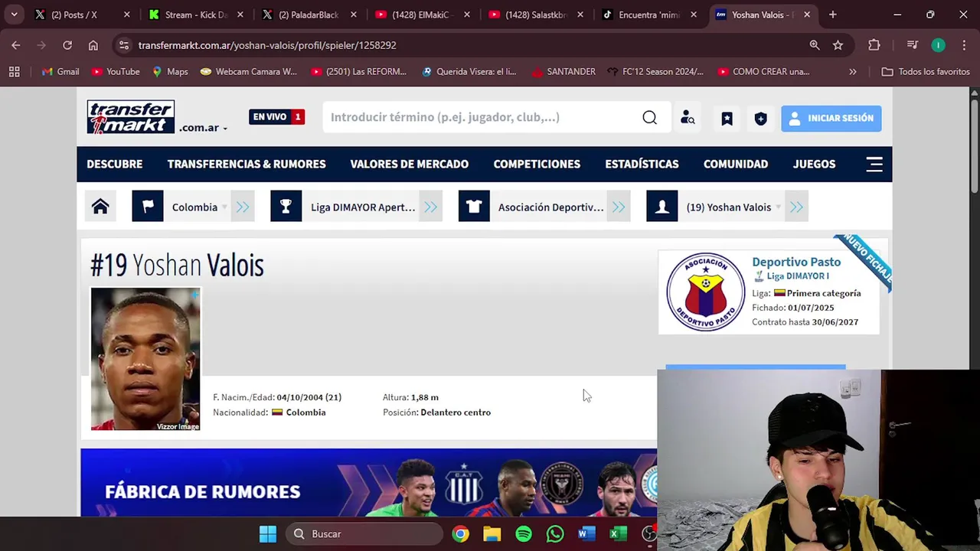
Task: Open Spotify from the taskbar
Action: pyautogui.click(x=524, y=534)
